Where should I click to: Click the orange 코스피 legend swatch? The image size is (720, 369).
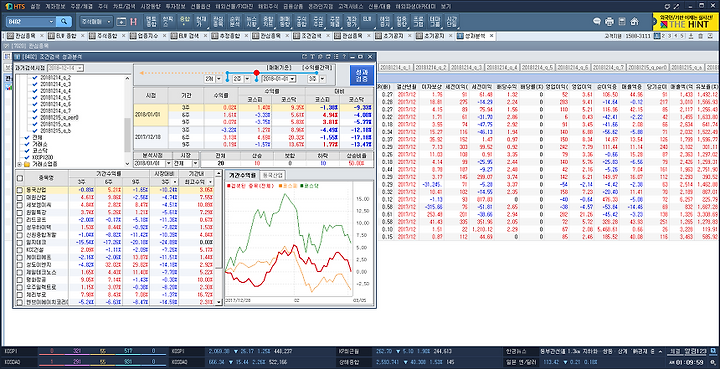click(x=281, y=186)
